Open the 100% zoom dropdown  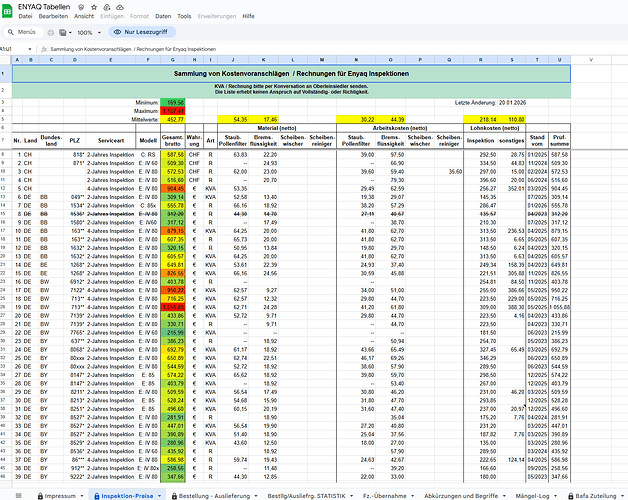88,32
